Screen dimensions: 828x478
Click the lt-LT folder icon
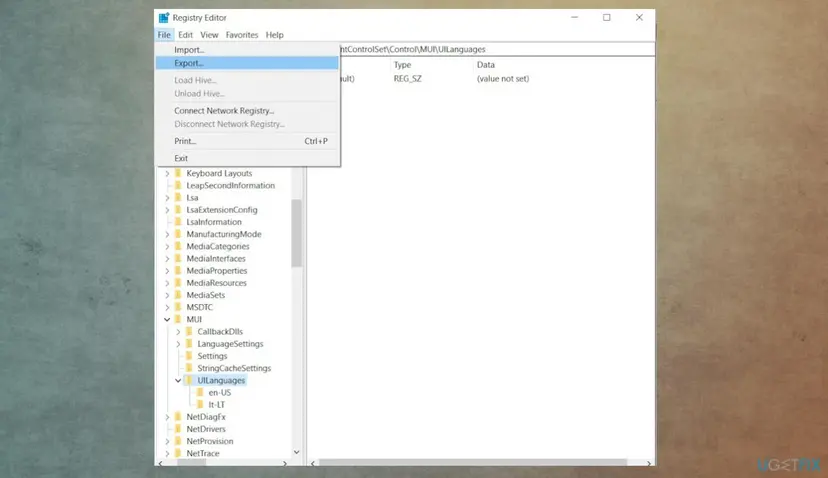[201, 405]
